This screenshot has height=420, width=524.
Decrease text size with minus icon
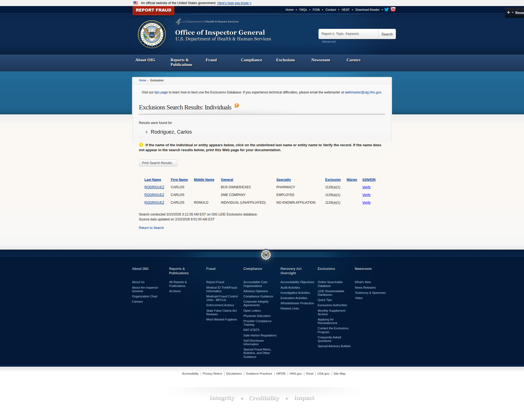(x=512, y=13)
